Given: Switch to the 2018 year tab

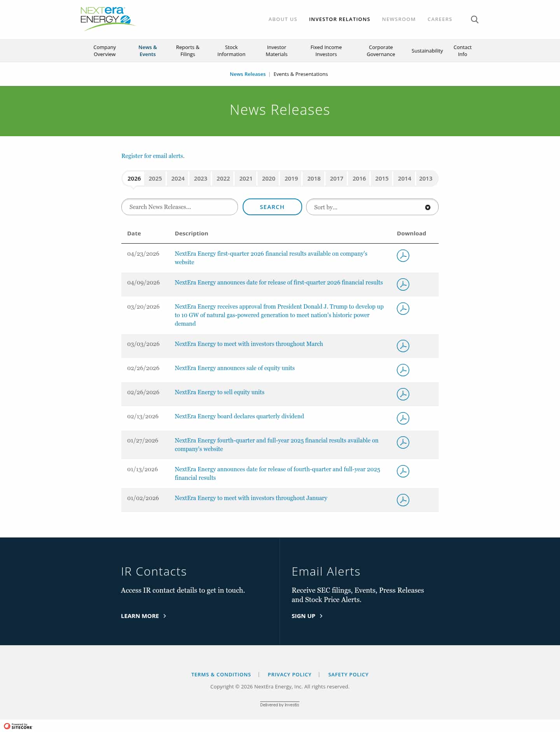Looking at the screenshot, I should pos(314,179).
